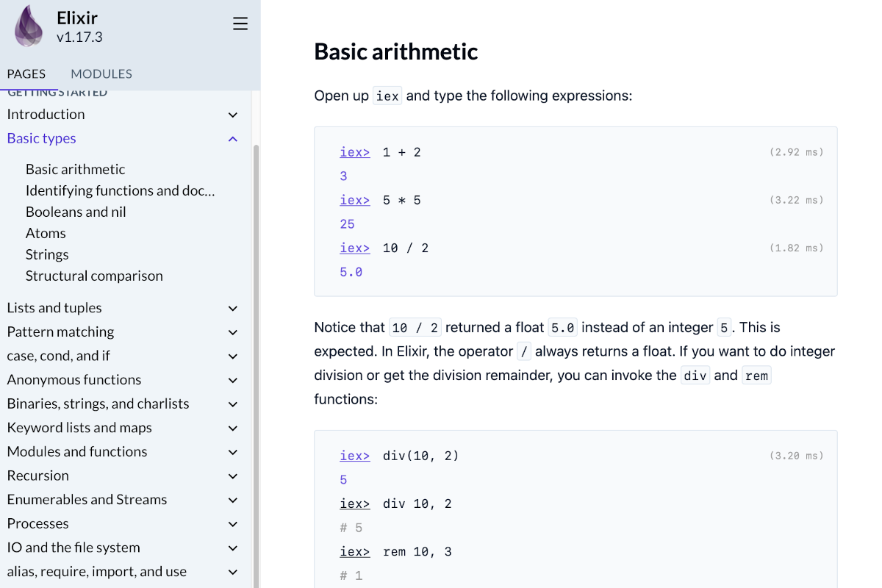The height and width of the screenshot is (588, 882).
Task: Open the Modules and functions page
Action: (77, 451)
